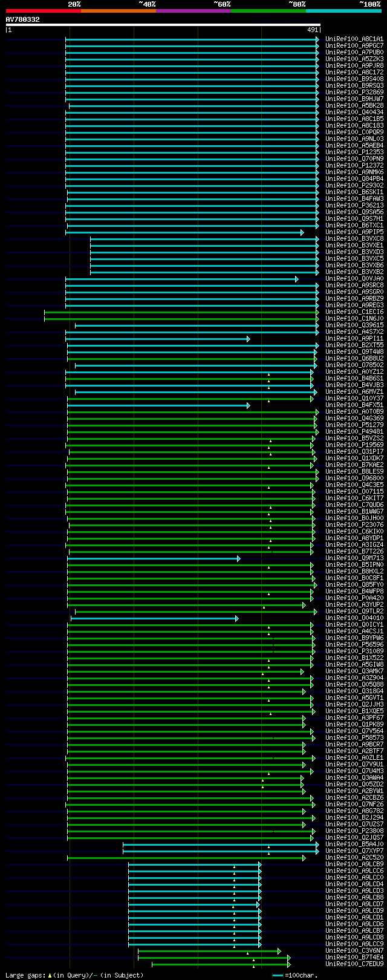This screenshot has width=387, height=980.
Task: Select the UniRef100_A3YUP2 label
Action: tap(354, 605)
